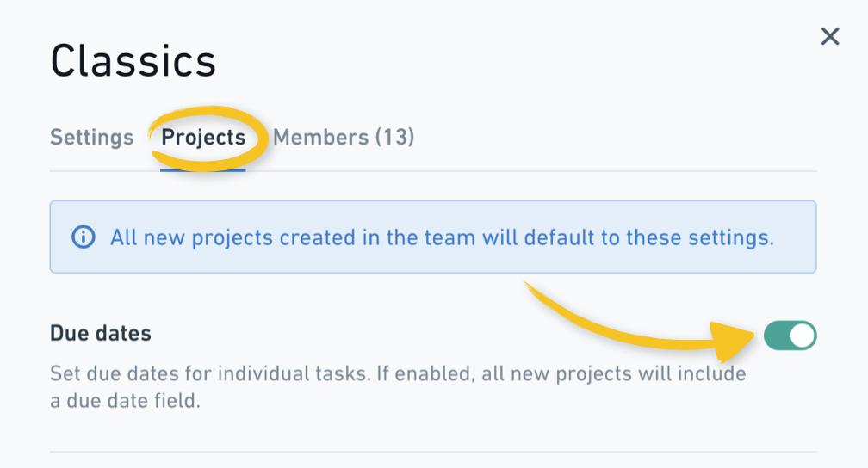The image size is (868, 468).
Task: Click the Due dates description paragraph
Action: [398, 386]
